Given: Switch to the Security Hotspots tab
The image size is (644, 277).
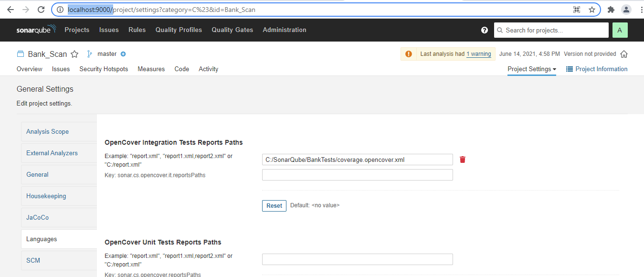Looking at the screenshot, I should click(x=104, y=69).
